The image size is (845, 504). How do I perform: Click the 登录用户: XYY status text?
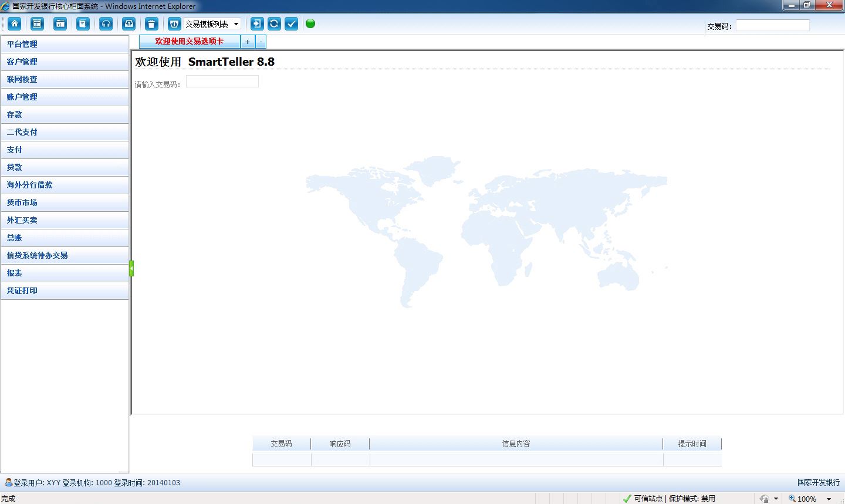pos(37,483)
